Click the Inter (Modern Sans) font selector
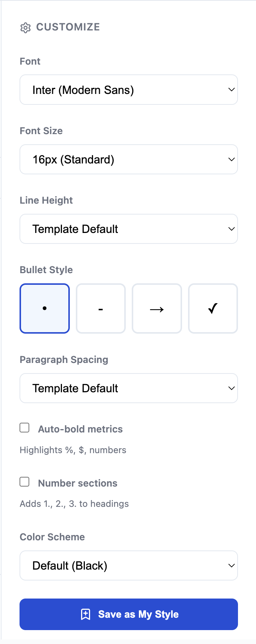Viewport: 256px width, 644px height. [x=129, y=89]
